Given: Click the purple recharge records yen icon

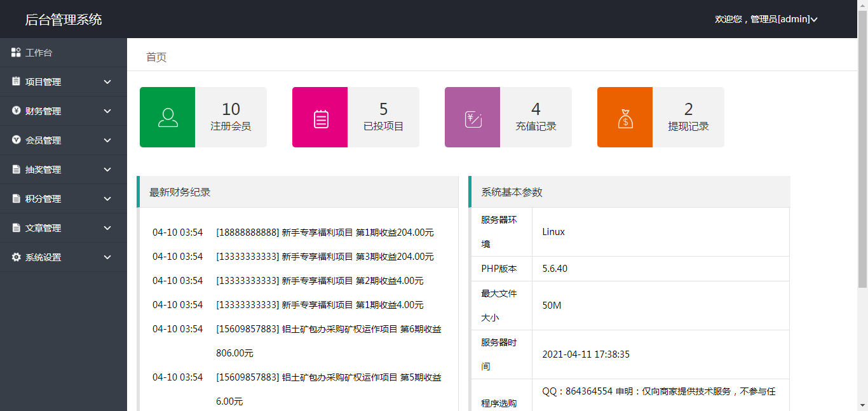Looking at the screenshot, I should pos(473,118).
